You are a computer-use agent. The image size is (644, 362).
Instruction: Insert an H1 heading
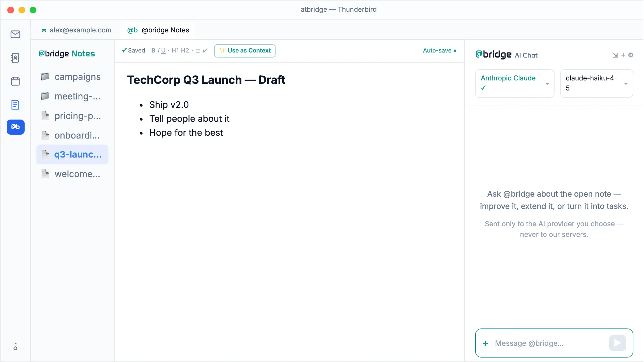coord(175,51)
